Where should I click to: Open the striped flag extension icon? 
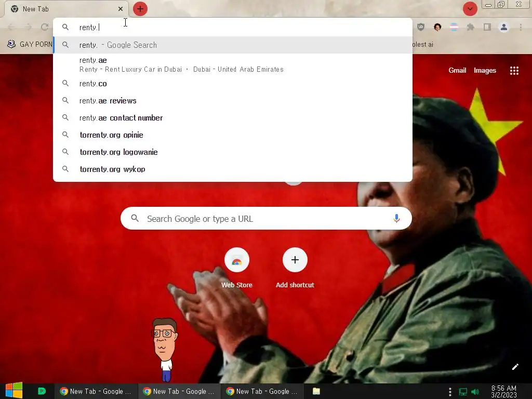[x=454, y=27]
